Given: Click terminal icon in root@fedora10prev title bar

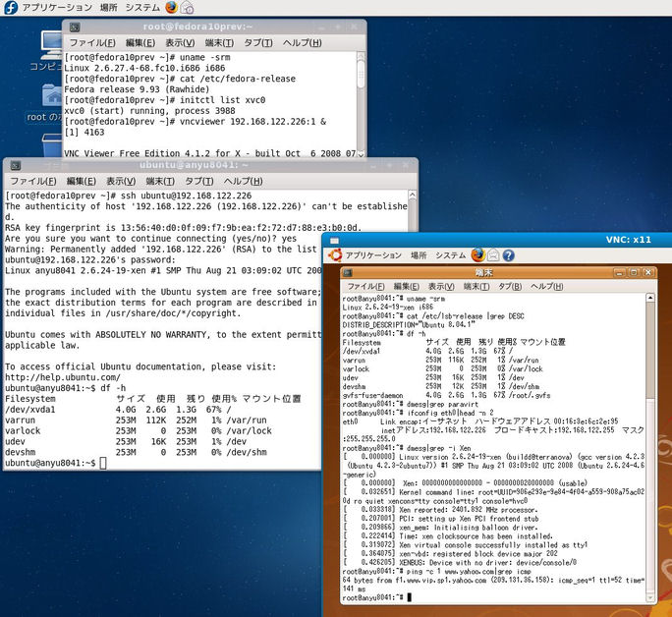Looking at the screenshot, I should coord(75,27).
